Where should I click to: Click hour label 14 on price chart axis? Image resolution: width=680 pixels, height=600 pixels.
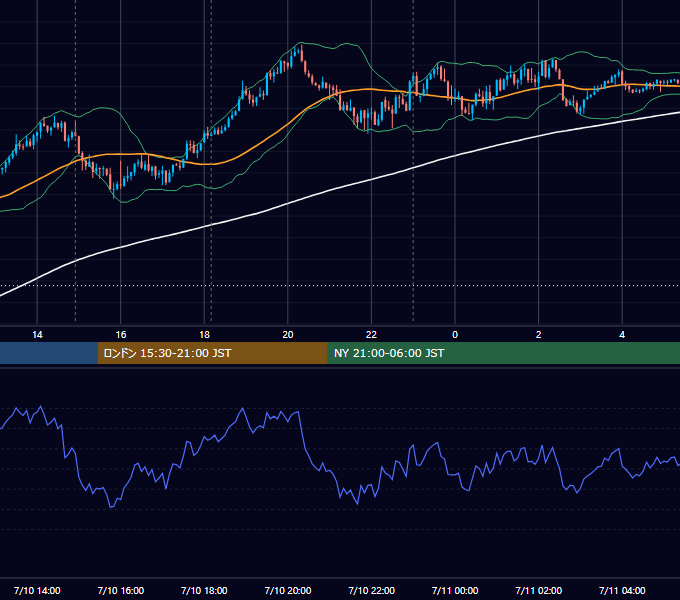pos(37,335)
